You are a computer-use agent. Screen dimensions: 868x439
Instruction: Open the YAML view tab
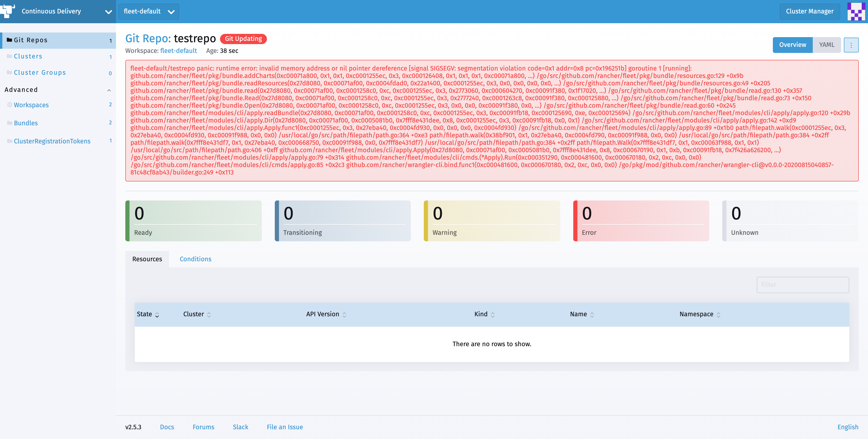pos(827,45)
